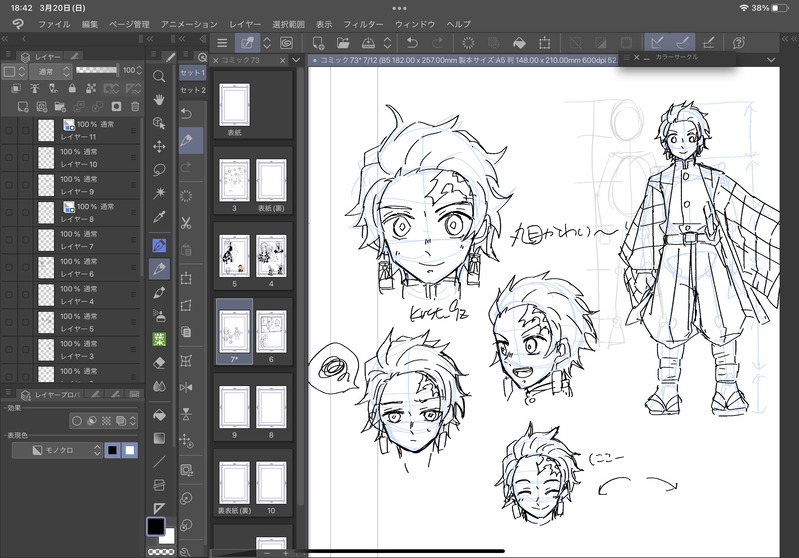
Task: Toggle visibility of レイヤー 7
Action: click(x=9, y=240)
